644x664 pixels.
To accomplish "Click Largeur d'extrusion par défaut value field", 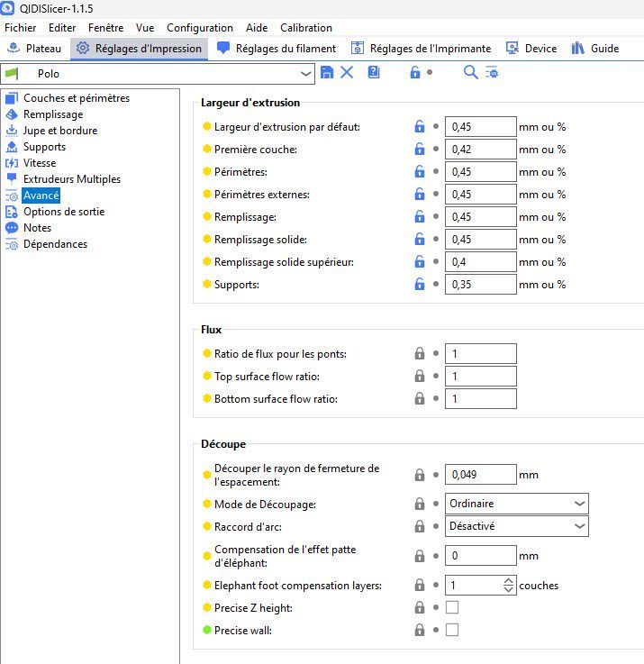I will [x=481, y=126].
